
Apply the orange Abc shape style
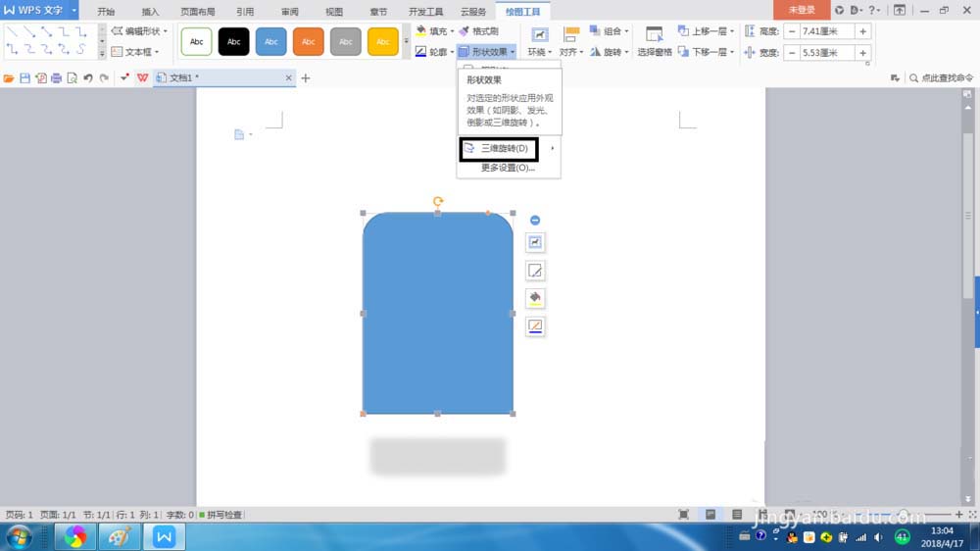[x=308, y=42]
